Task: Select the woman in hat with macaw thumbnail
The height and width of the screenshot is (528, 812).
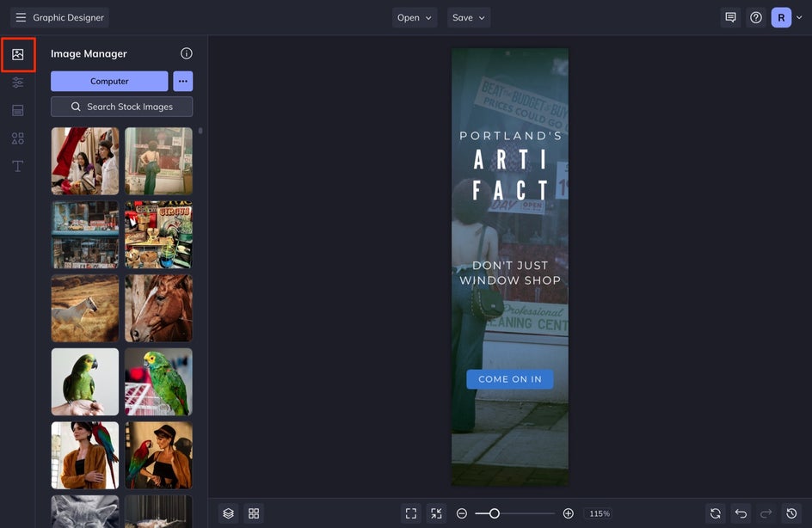Action: click(158, 455)
